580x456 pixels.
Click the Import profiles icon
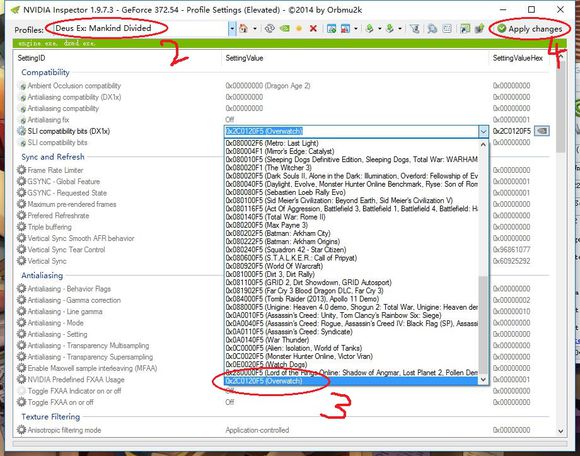[390, 28]
